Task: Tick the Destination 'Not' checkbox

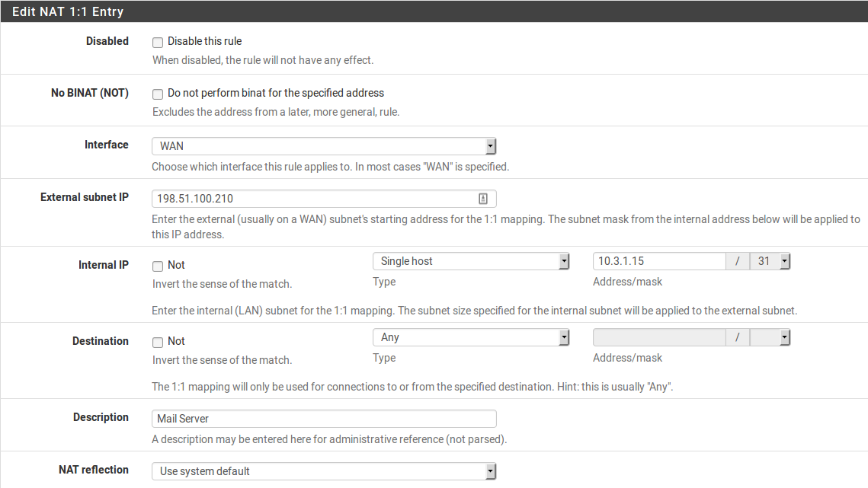Action: [x=158, y=343]
